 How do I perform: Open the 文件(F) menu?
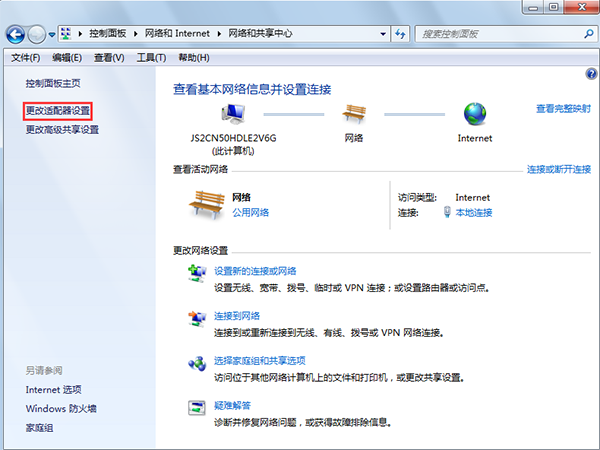(x=26, y=58)
